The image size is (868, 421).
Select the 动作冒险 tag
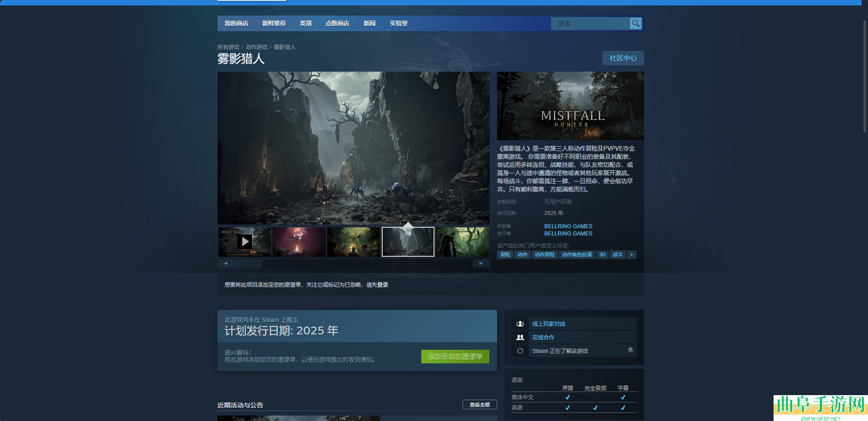click(x=545, y=255)
